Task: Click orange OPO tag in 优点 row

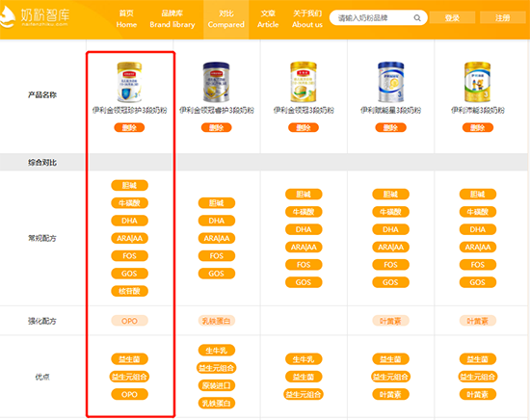Action: tap(129, 394)
